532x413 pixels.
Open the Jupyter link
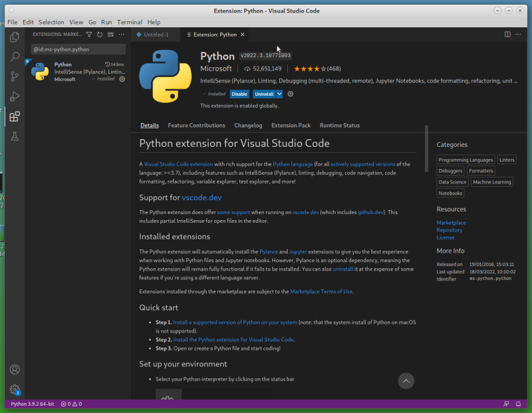pyautogui.click(x=298, y=251)
